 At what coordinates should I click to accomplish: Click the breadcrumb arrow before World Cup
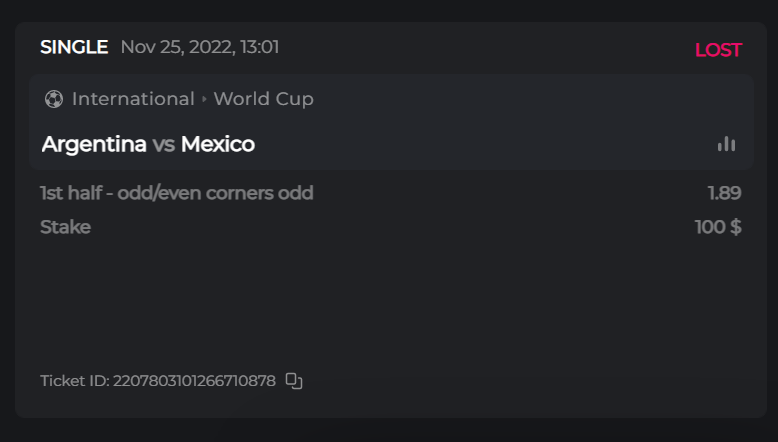[x=204, y=99]
